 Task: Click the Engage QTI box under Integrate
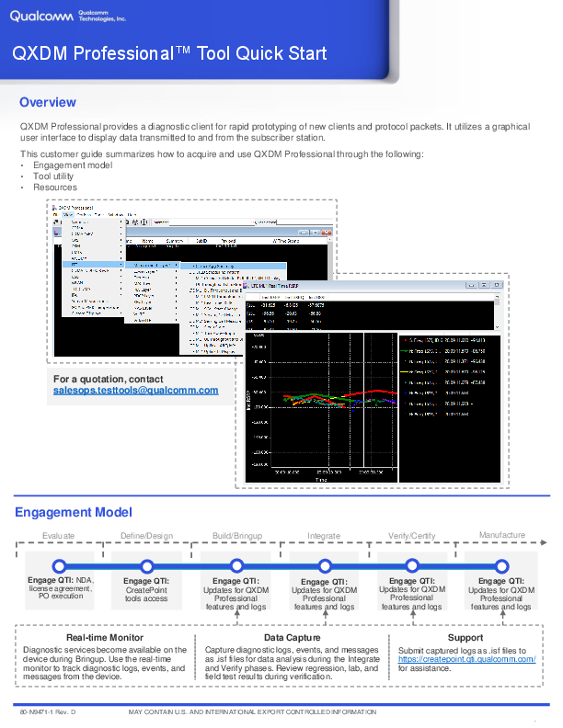coord(324,580)
